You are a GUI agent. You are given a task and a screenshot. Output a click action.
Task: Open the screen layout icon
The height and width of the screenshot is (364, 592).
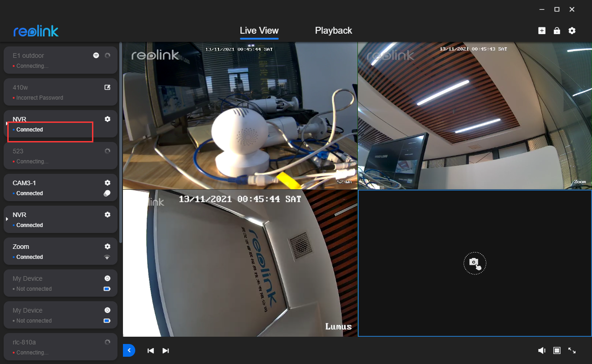pyautogui.click(x=556, y=350)
